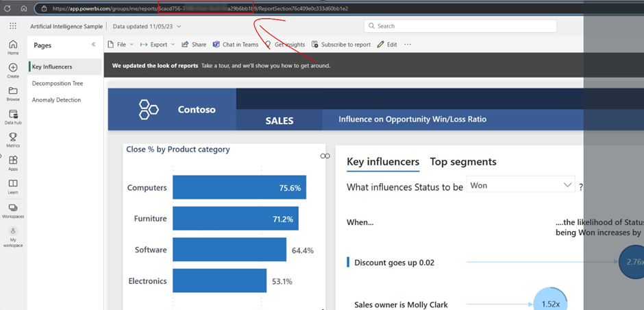This screenshot has width=644, height=310.
Task: Click the SALES header label
Action: [x=280, y=121]
